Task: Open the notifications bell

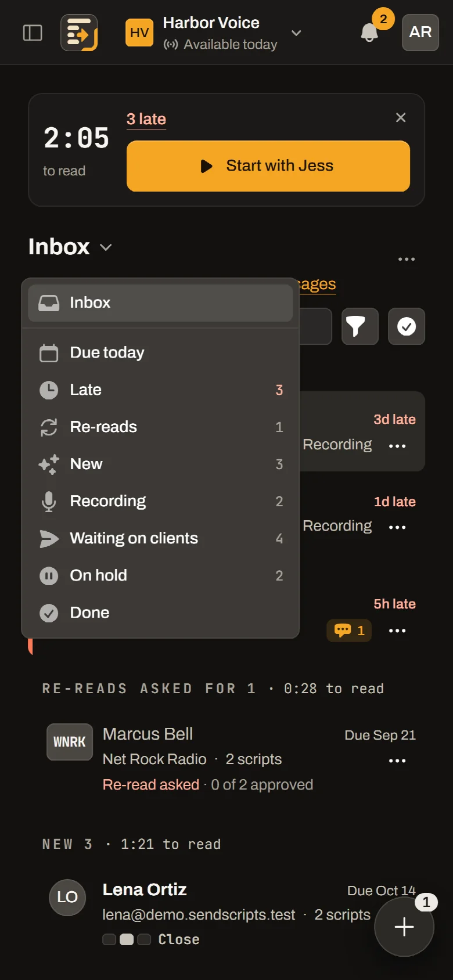Action: [369, 33]
